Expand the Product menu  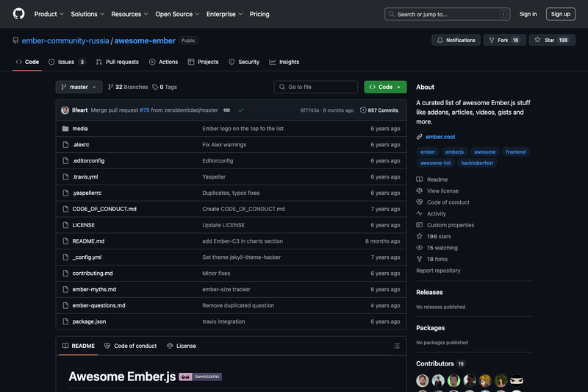[x=49, y=14]
